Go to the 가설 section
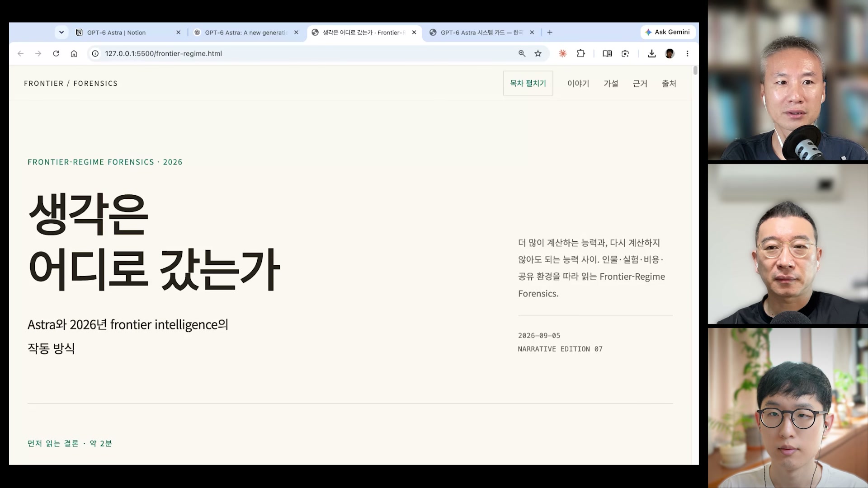Screen dimensions: 868x488 click(611, 84)
